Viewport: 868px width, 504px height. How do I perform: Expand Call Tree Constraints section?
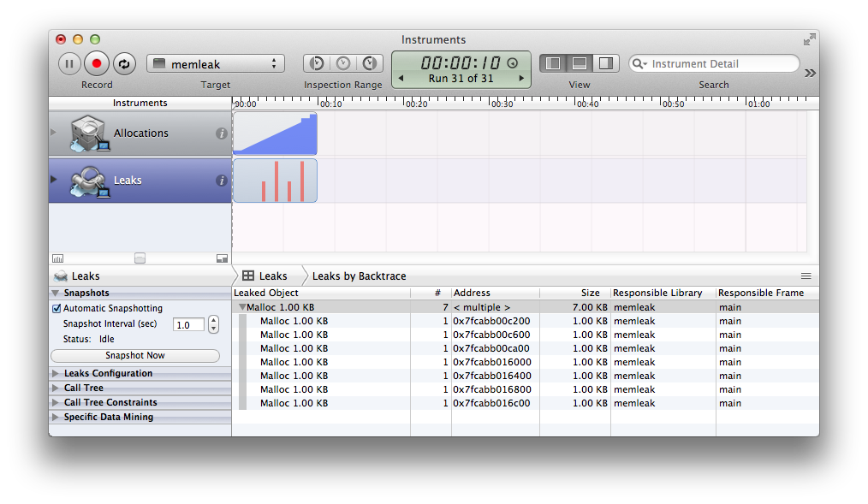[x=56, y=403]
